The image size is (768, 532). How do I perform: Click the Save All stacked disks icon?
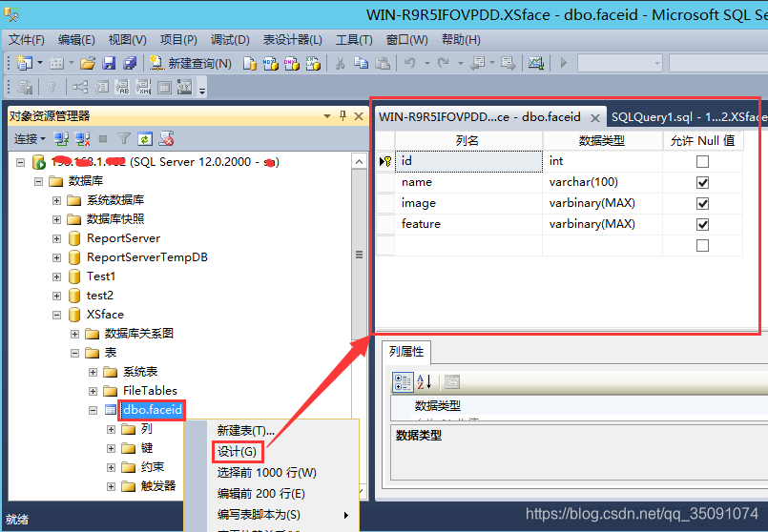[130, 63]
